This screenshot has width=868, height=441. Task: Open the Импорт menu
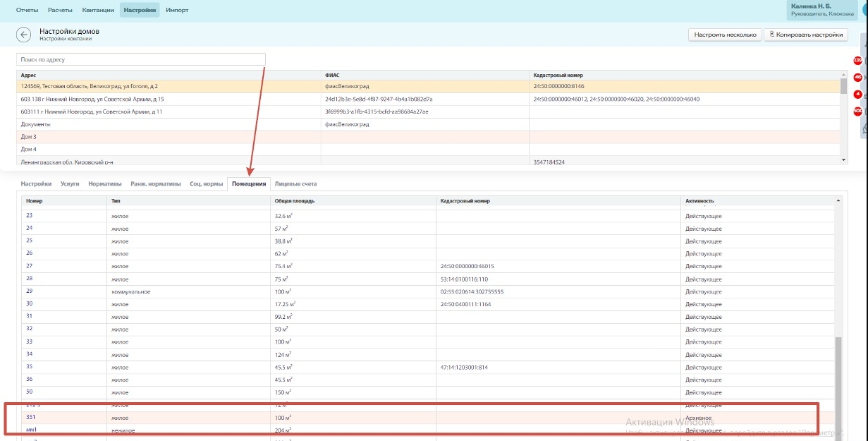176,10
